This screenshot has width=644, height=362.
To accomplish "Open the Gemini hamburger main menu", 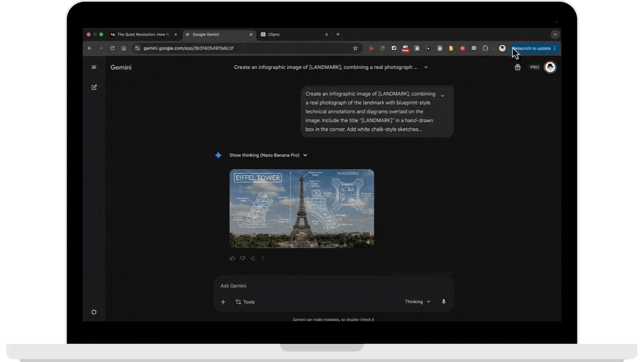I will coord(94,67).
